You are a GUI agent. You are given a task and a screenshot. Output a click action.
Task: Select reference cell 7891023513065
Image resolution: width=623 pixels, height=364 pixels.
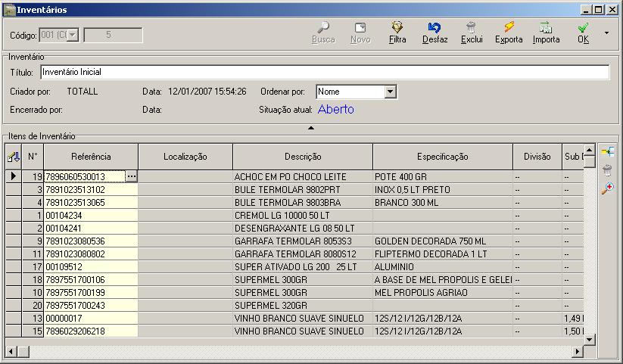click(91, 203)
